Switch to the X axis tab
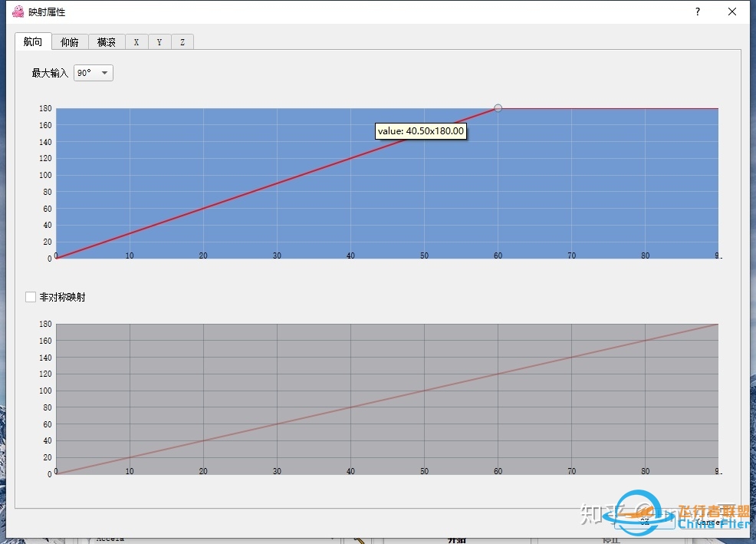This screenshot has height=544, width=756. (136, 42)
